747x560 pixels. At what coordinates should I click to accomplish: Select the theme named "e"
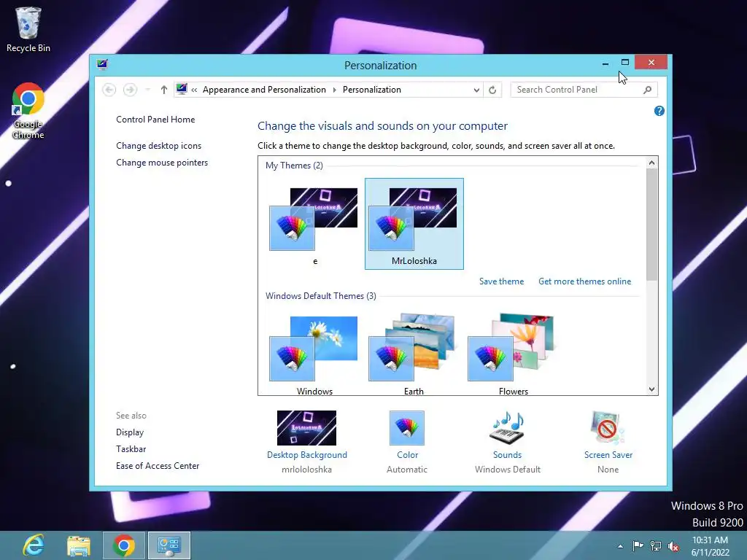point(315,224)
